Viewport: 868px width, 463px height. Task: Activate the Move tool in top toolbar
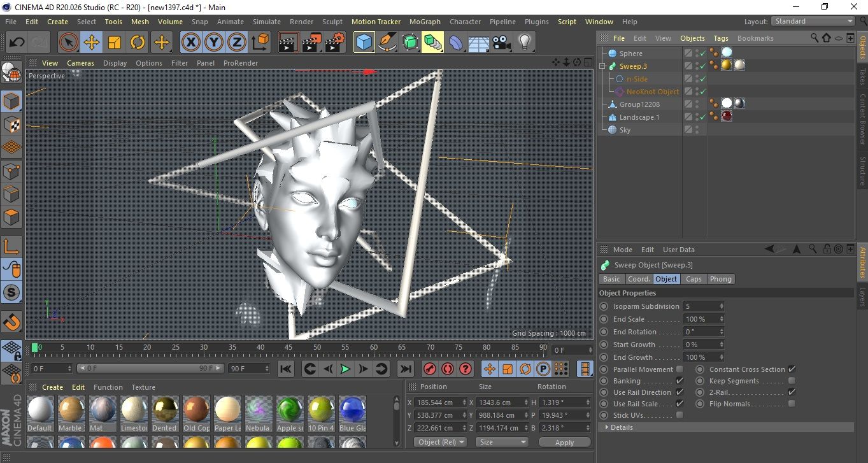[92, 43]
